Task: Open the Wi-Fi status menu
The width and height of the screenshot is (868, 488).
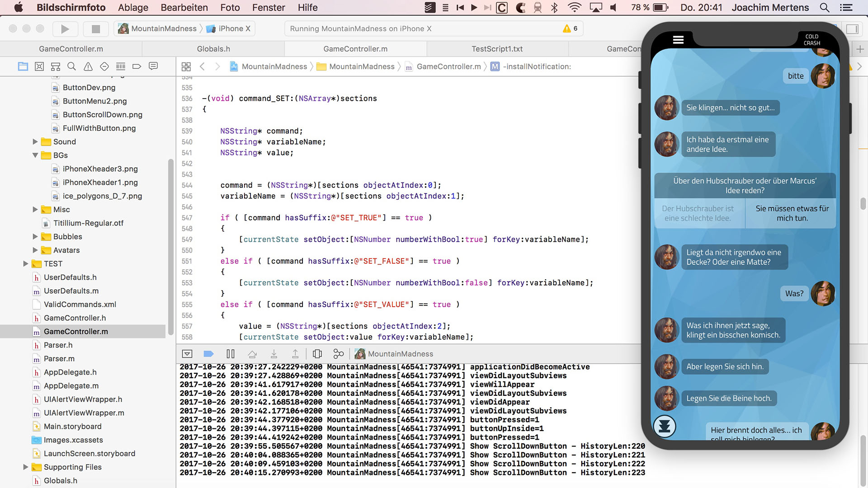Action: (x=575, y=8)
